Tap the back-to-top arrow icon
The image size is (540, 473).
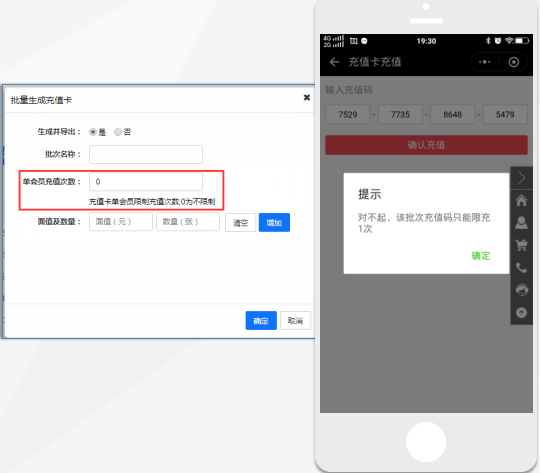[x=521, y=312]
